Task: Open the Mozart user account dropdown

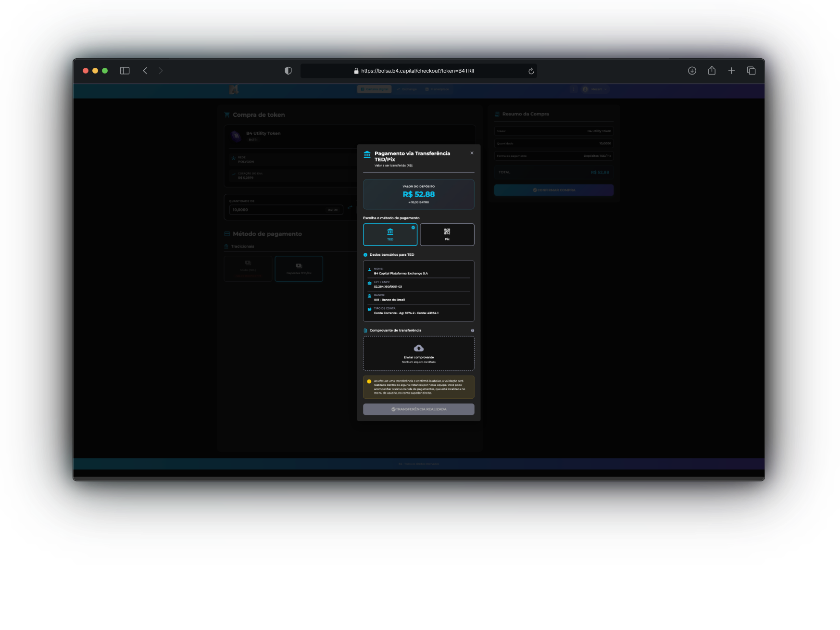Action: (x=595, y=89)
